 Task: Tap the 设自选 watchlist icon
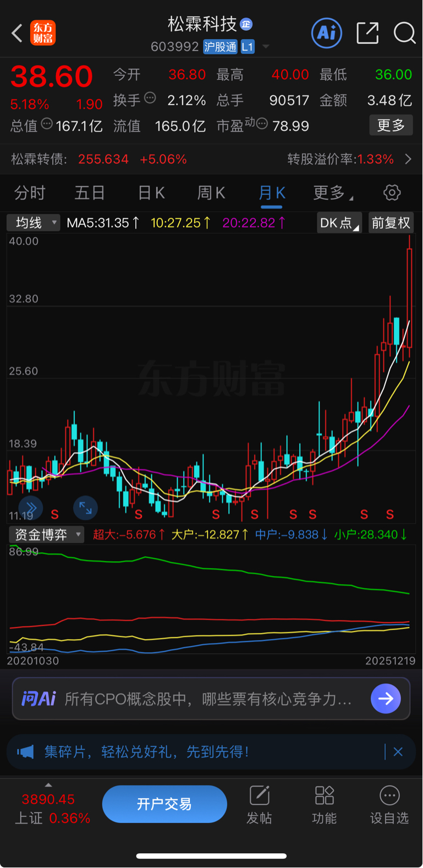pyautogui.click(x=389, y=805)
